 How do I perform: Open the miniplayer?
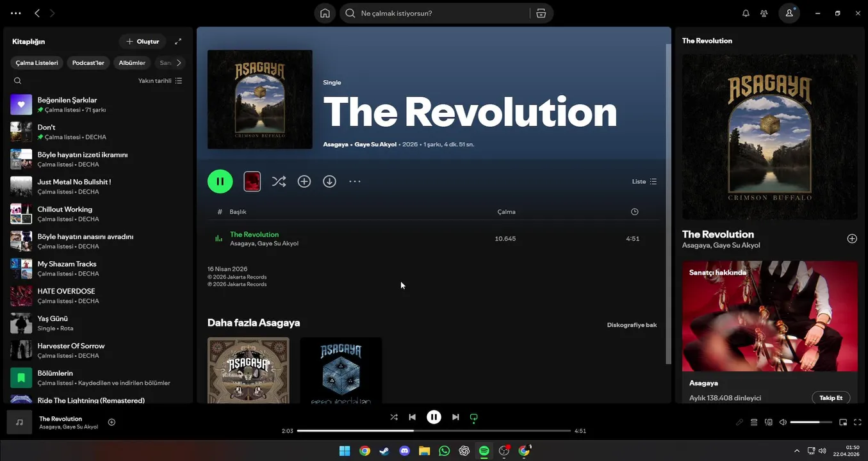(843, 422)
